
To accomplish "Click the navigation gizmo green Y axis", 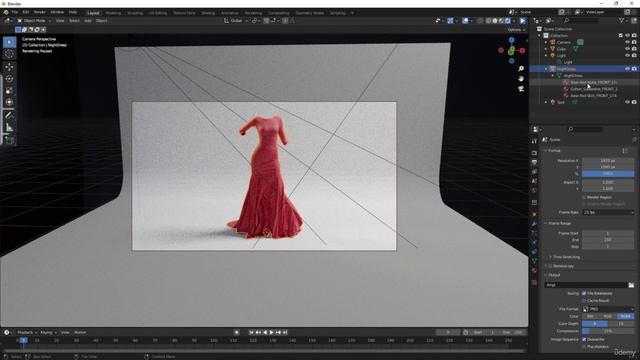I will [x=511, y=51].
